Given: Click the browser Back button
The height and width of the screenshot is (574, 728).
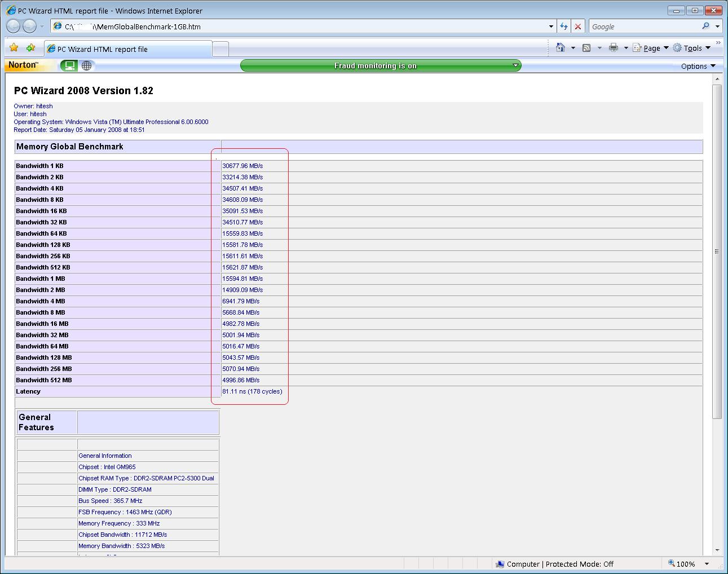Looking at the screenshot, I should [x=14, y=26].
